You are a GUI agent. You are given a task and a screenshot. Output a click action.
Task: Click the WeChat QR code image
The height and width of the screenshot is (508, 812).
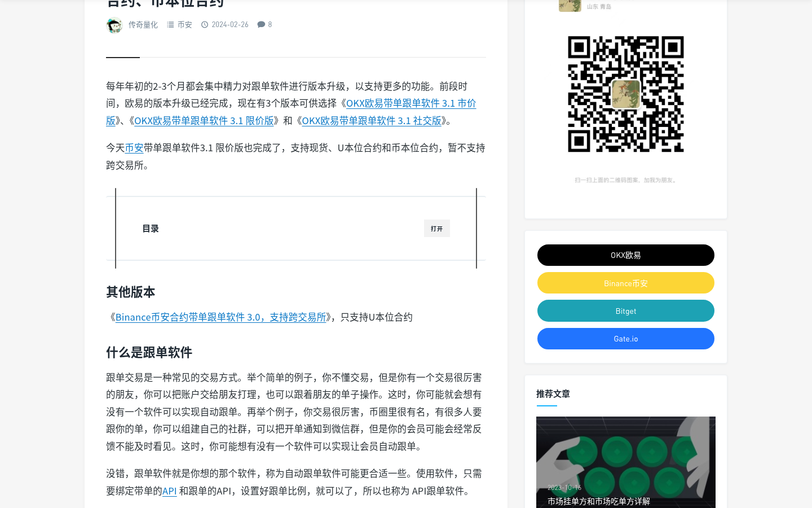[626, 94]
